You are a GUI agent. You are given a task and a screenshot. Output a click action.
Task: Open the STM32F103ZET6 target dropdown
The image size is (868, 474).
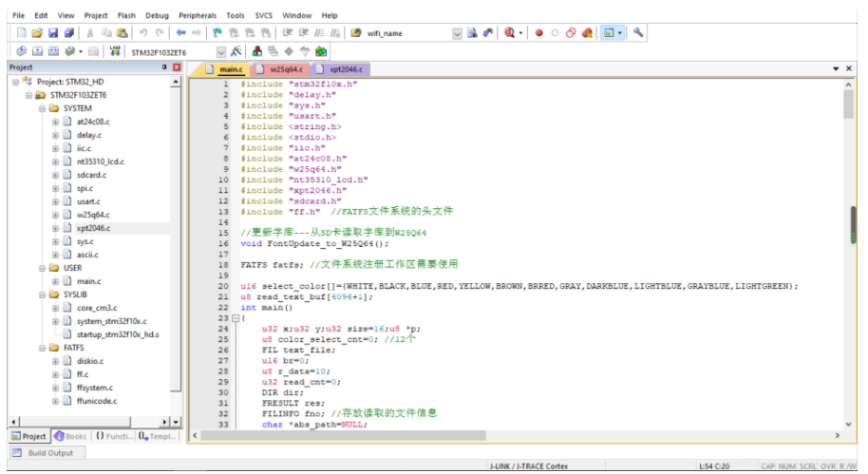[x=221, y=51]
